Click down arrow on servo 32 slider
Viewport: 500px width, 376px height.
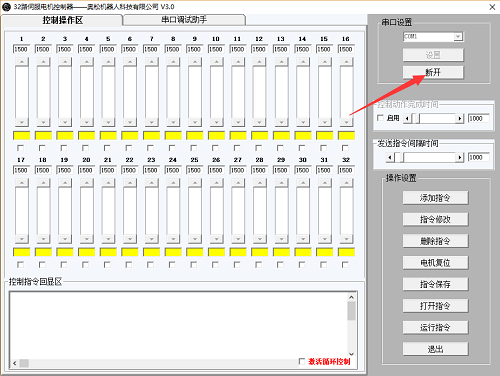click(x=346, y=239)
